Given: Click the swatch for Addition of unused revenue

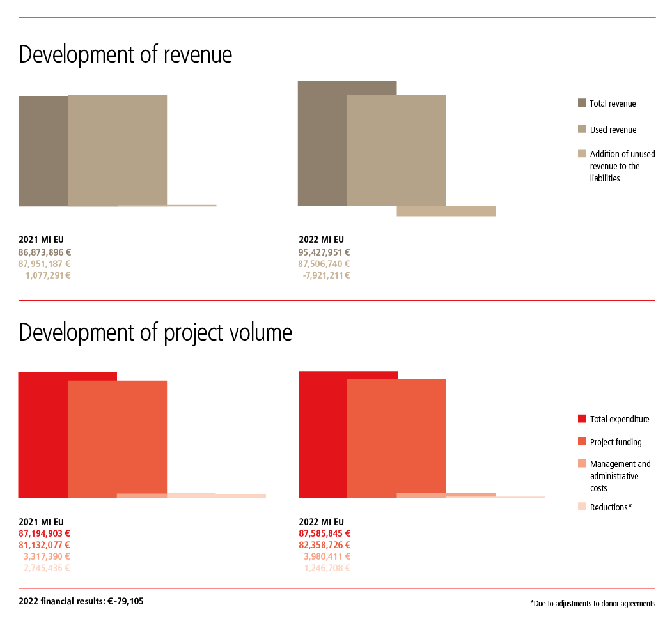Looking at the screenshot, I should (x=581, y=153).
